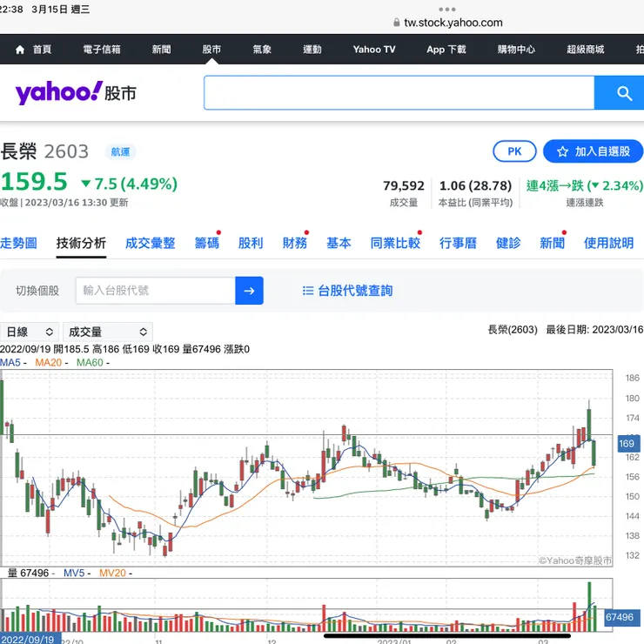Click the 輸入台股代號 input field
644x644 pixels.
155,291
